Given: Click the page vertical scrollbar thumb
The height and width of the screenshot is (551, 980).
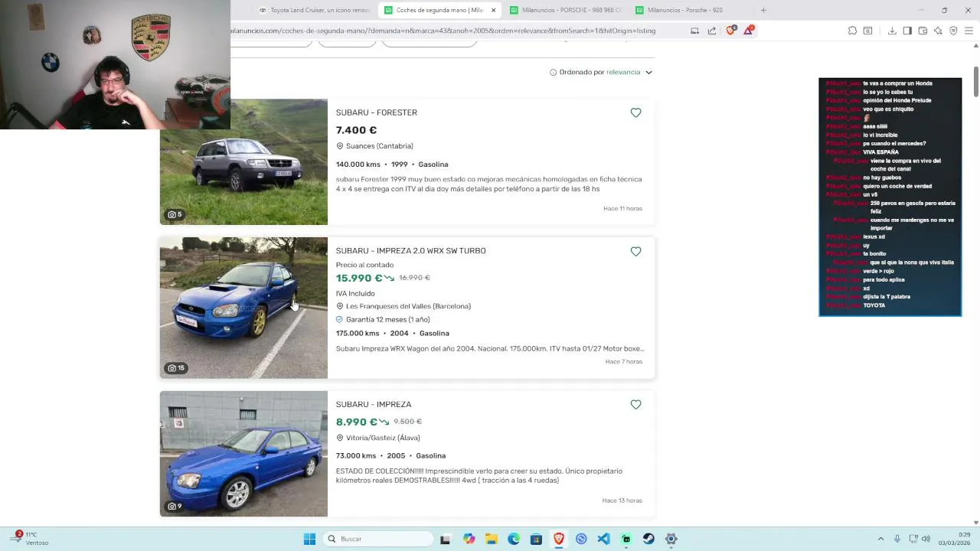Looking at the screenshot, I should (976, 83).
